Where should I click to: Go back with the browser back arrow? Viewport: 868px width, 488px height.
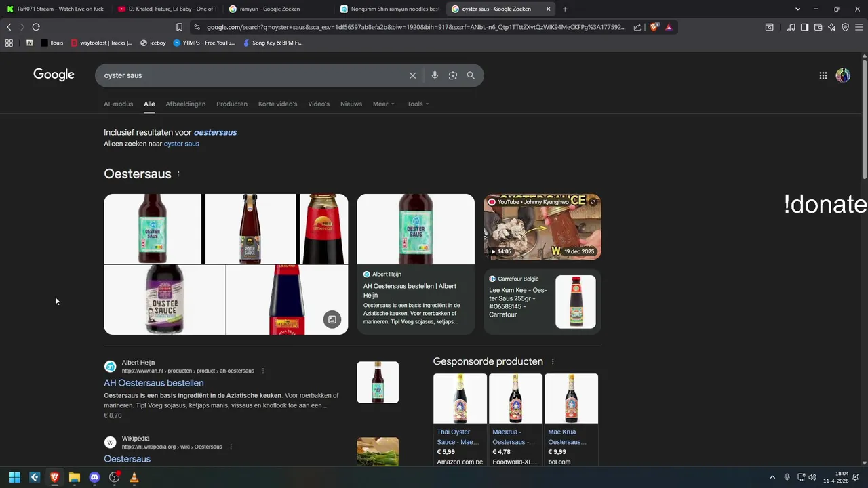(x=9, y=27)
